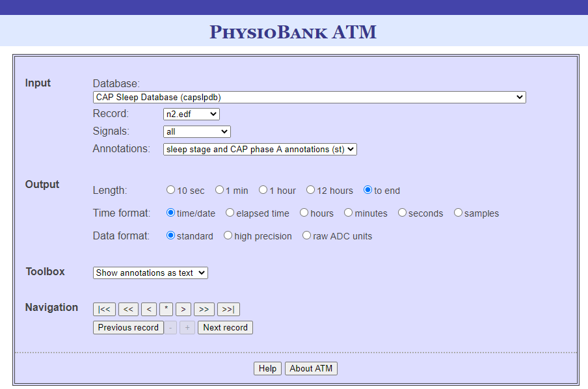Click the Toolbox section label
The height and width of the screenshot is (389, 588).
tap(45, 271)
